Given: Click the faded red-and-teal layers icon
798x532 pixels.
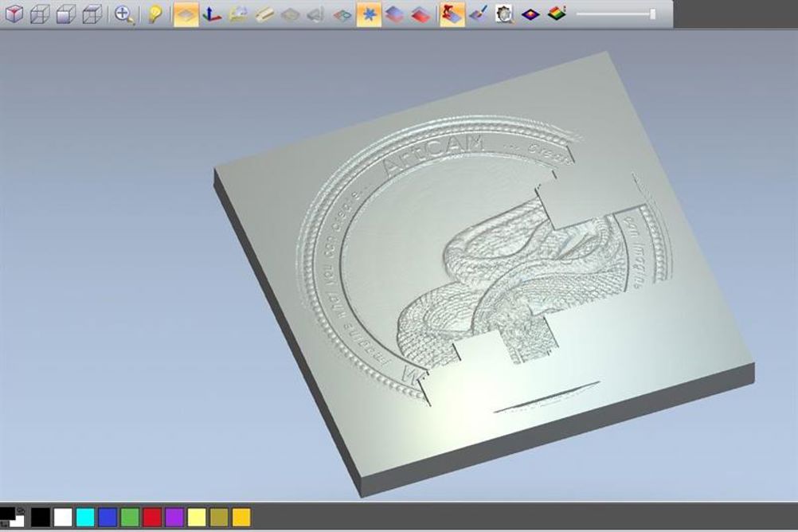Looking at the screenshot, I should click(x=342, y=14).
